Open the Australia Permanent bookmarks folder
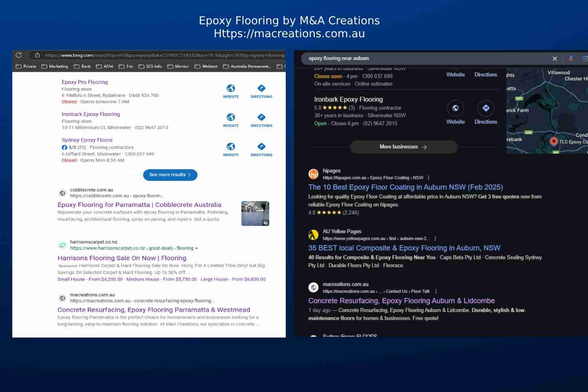 point(247,67)
